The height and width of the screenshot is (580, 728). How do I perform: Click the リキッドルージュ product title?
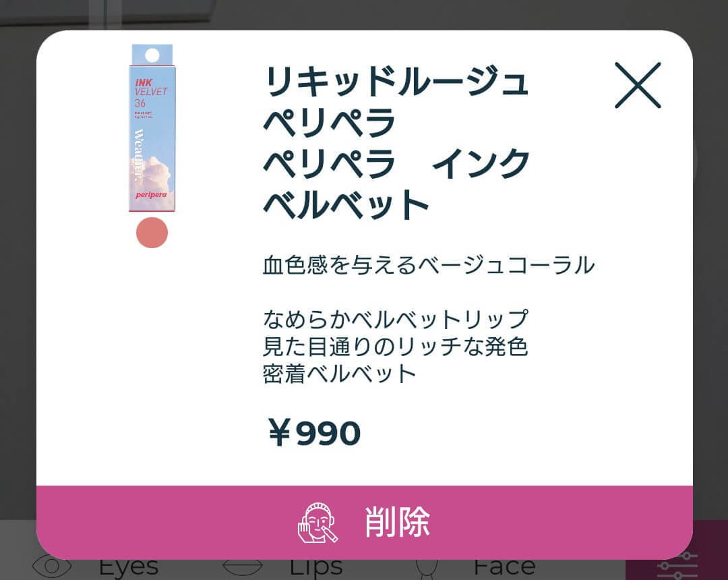396,81
